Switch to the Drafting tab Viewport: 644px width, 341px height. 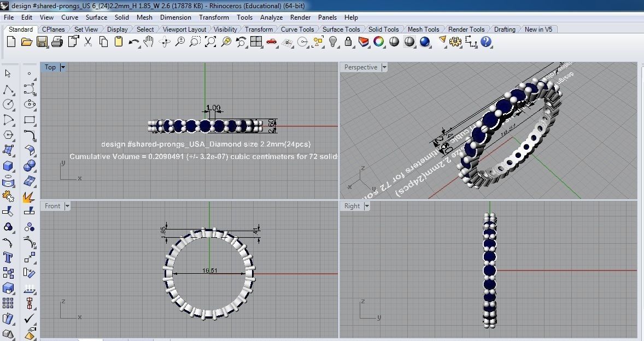pos(505,29)
